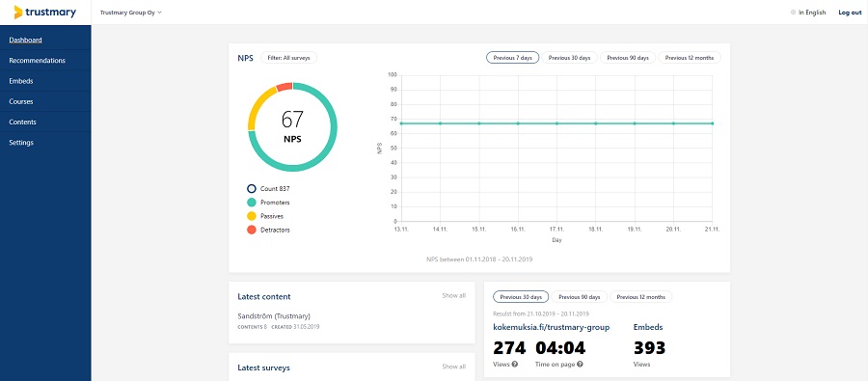
Task: Toggle the Promoters legend item
Action: tap(268, 203)
